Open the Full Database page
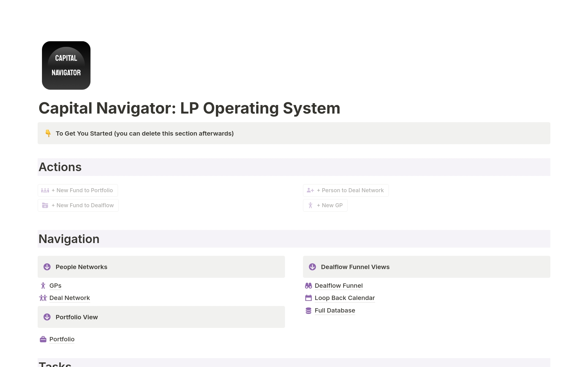 point(335,310)
